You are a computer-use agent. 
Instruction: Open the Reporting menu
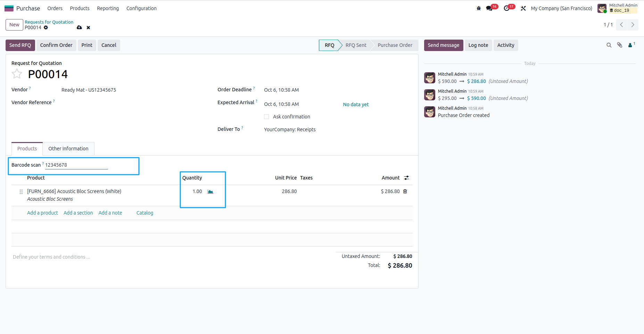coord(108,8)
